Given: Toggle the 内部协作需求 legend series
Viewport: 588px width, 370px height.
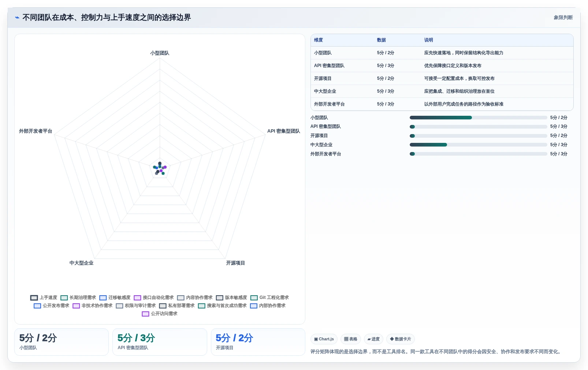Looking at the screenshot, I should click(267, 306).
